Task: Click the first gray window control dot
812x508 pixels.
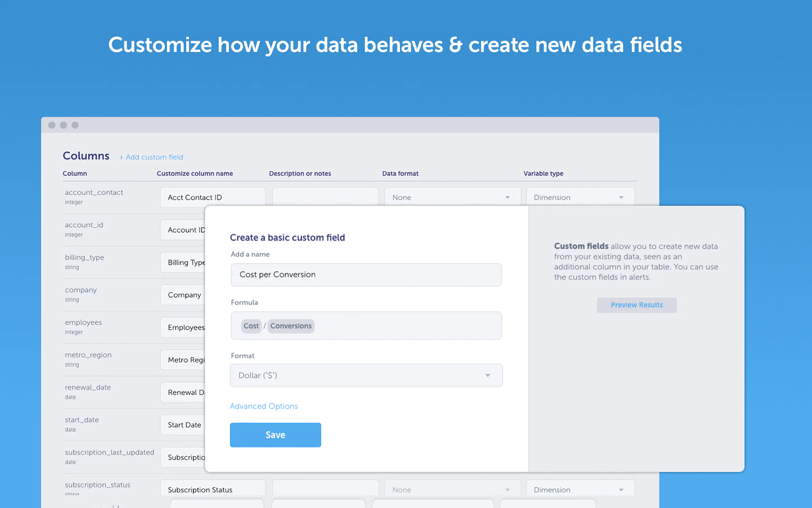Action: [52, 125]
